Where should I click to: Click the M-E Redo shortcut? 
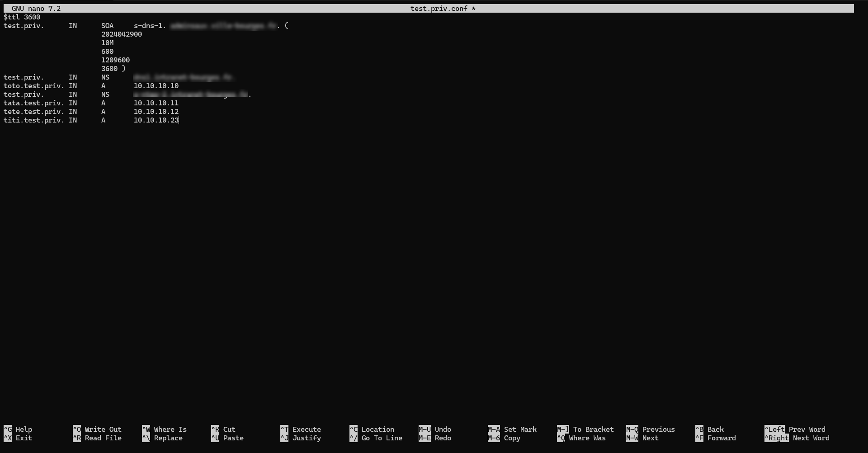click(435, 438)
